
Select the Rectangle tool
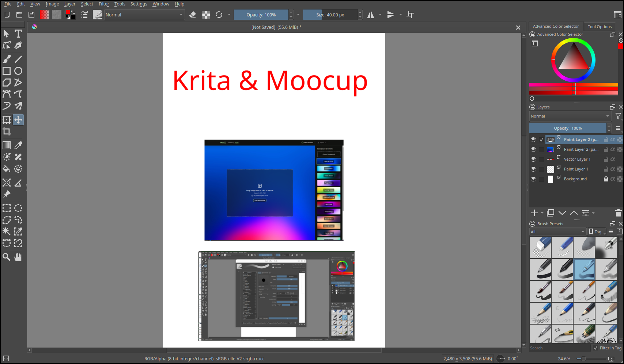click(x=6, y=71)
